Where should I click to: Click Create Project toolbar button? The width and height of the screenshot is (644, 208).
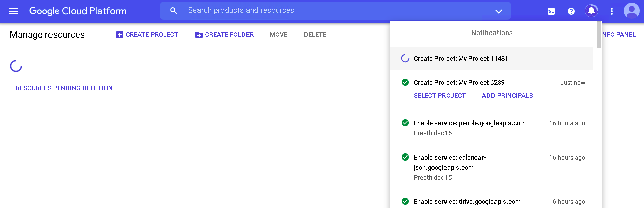click(x=147, y=35)
